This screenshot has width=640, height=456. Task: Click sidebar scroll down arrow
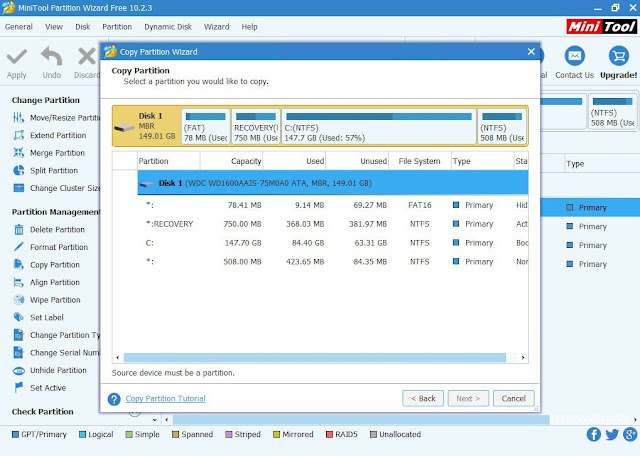click(155, 420)
